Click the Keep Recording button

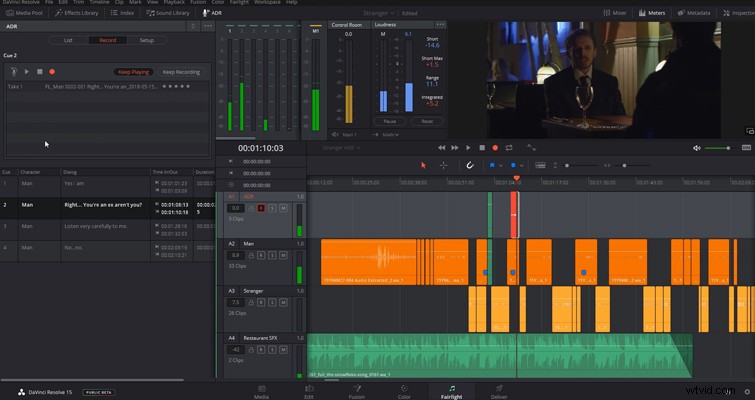181,72
